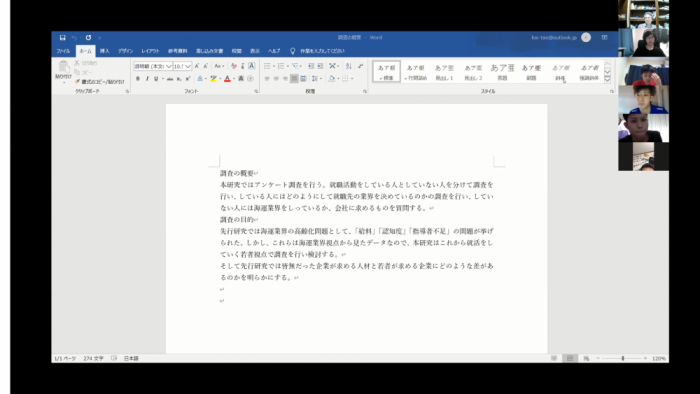Image resolution: width=700 pixels, height=394 pixels.
Task: Click the character shading icon
Action: point(241,79)
